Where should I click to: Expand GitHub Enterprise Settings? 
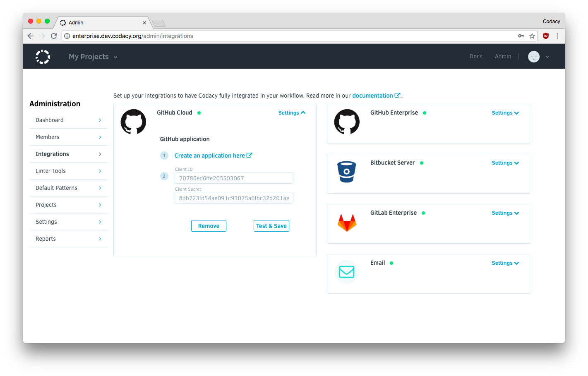pyautogui.click(x=505, y=113)
